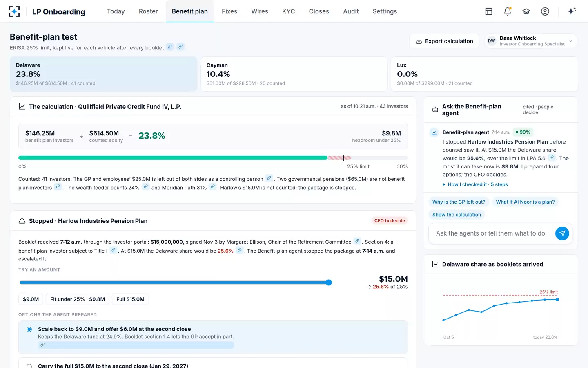This screenshot has width=588, height=368.
Task: Select 'Carry the full $15.0M' radio option
Action: coord(29,366)
